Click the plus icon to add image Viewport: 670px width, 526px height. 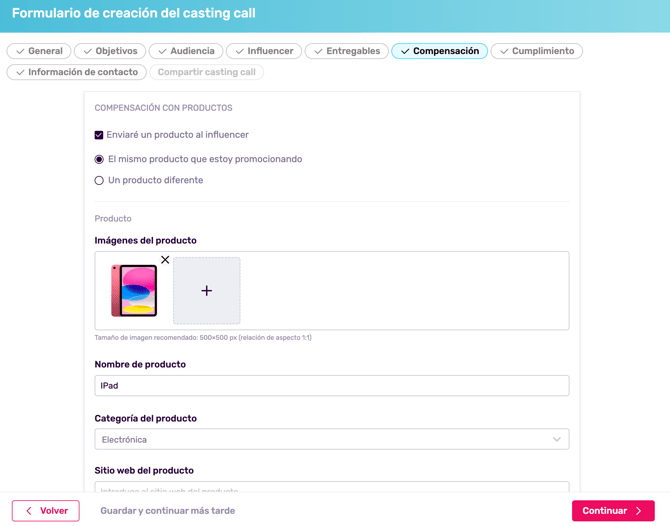207,291
